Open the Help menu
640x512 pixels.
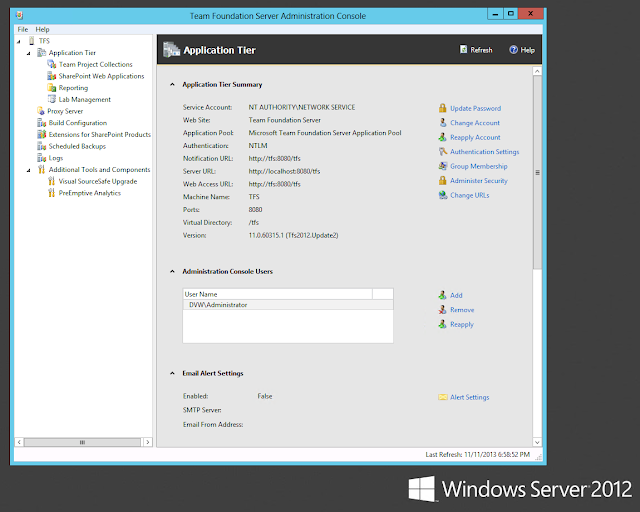coord(42,29)
